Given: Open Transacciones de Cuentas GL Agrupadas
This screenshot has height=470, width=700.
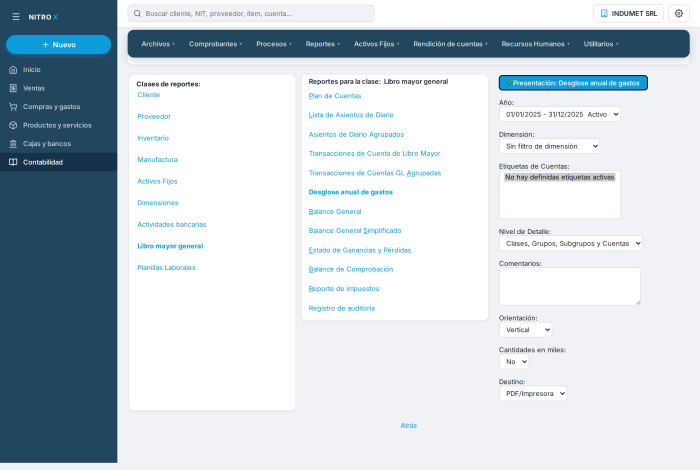Looking at the screenshot, I should [x=375, y=173].
